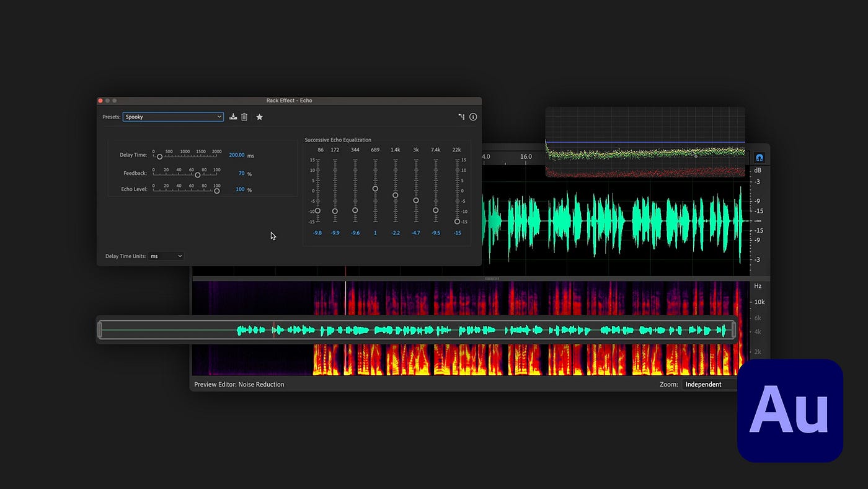The image size is (868, 489).
Task: Click the 689 Hz equalization slider knob
Action: pyautogui.click(x=375, y=189)
